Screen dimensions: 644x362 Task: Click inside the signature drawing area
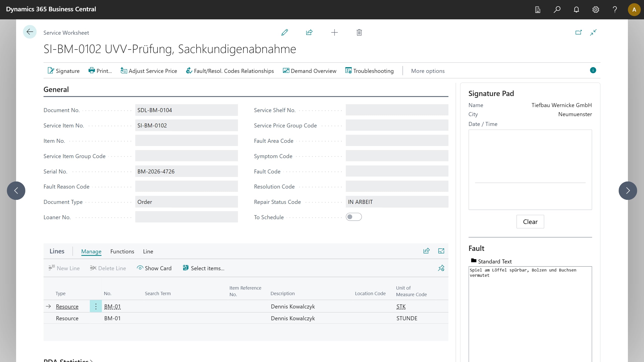click(530, 170)
